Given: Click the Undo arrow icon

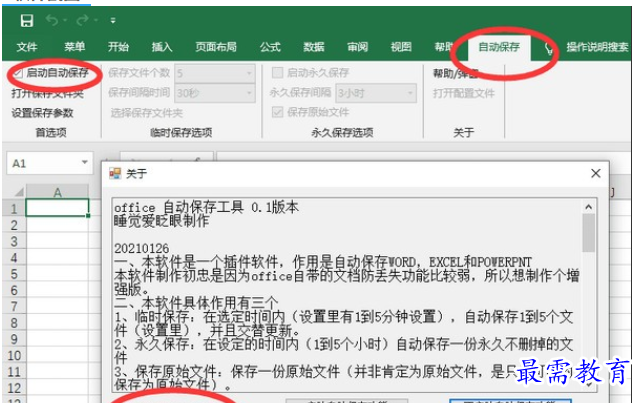Looking at the screenshot, I should pos(52,20).
